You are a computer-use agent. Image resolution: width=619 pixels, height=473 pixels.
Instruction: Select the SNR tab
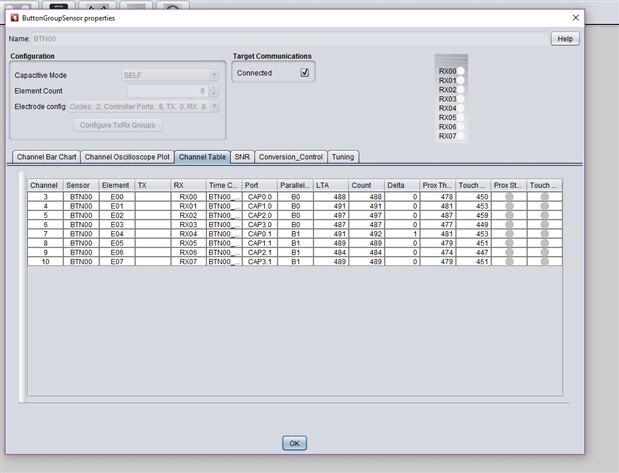[x=242, y=157]
